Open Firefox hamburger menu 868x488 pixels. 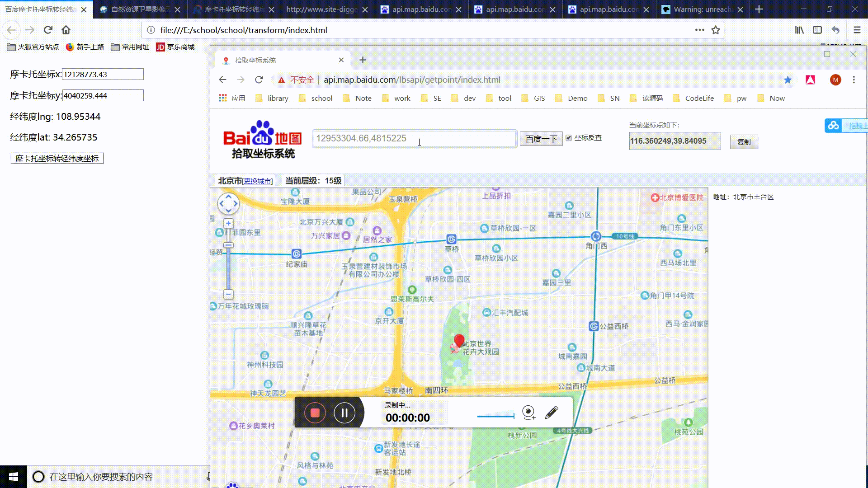[x=857, y=30]
